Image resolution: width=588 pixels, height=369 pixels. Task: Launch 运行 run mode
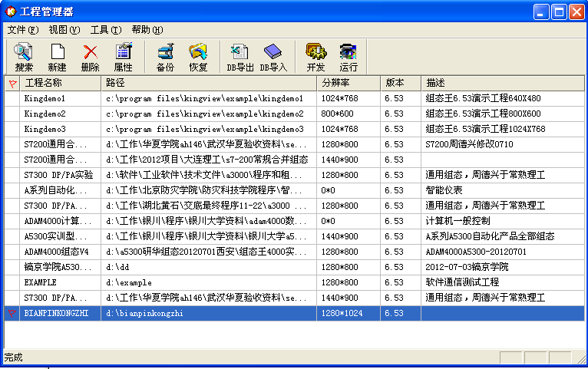tap(349, 57)
